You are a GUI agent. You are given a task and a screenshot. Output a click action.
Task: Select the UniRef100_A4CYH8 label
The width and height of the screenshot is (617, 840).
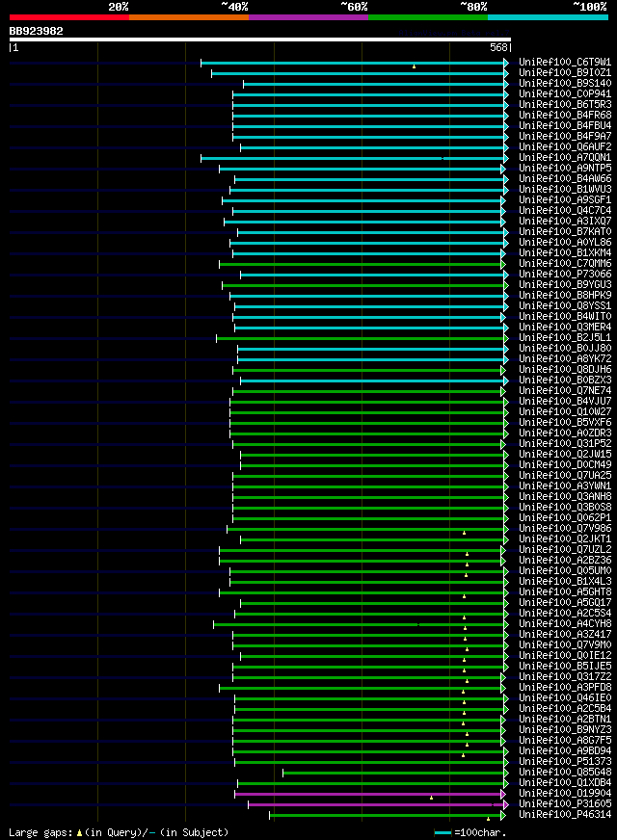[565, 623]
